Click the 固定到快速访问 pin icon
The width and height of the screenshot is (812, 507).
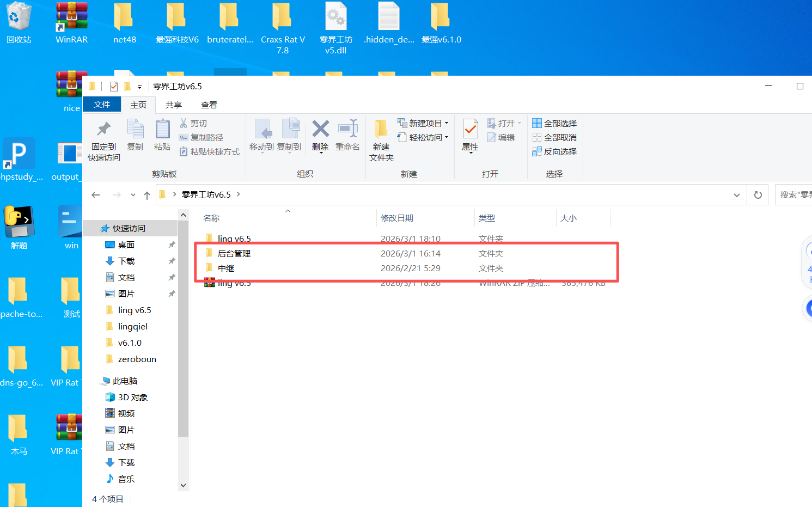pos(103,130)
